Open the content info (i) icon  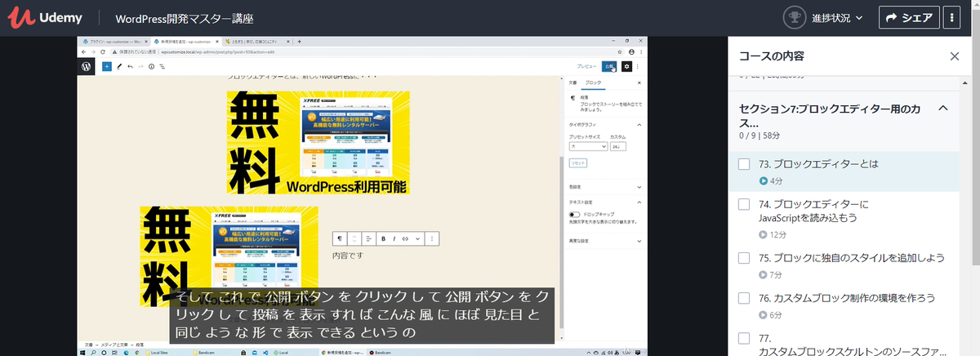coord(151,66)
